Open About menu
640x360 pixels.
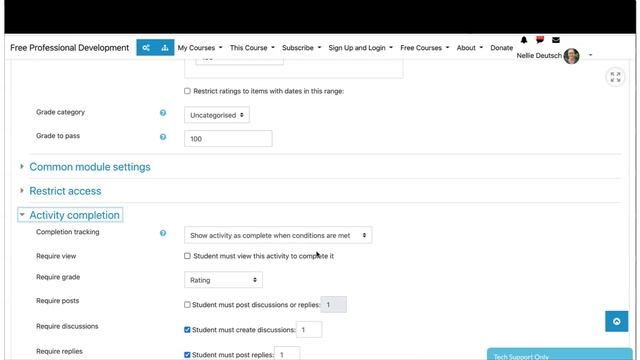[470, 48]
